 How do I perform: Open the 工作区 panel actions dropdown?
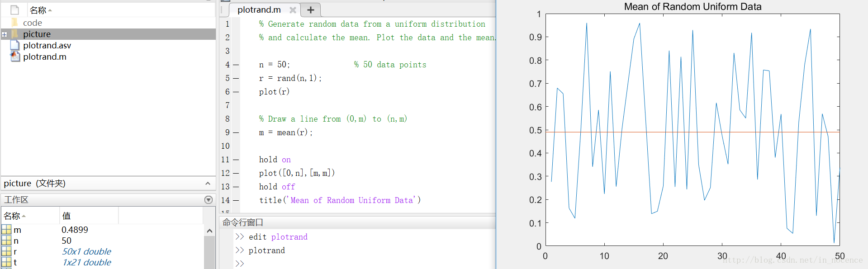click(208, 200)
